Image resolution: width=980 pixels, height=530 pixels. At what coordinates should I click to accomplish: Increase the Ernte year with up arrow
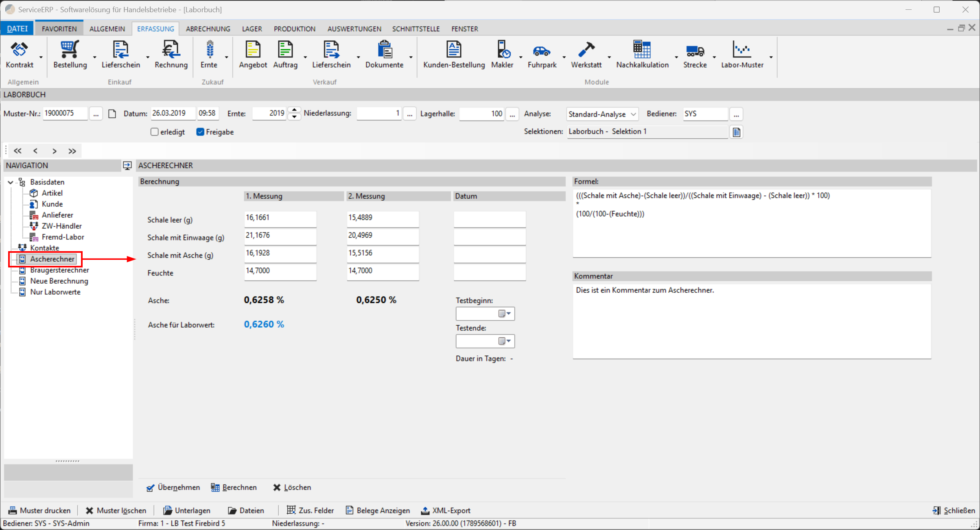click(x=294, y=110)
